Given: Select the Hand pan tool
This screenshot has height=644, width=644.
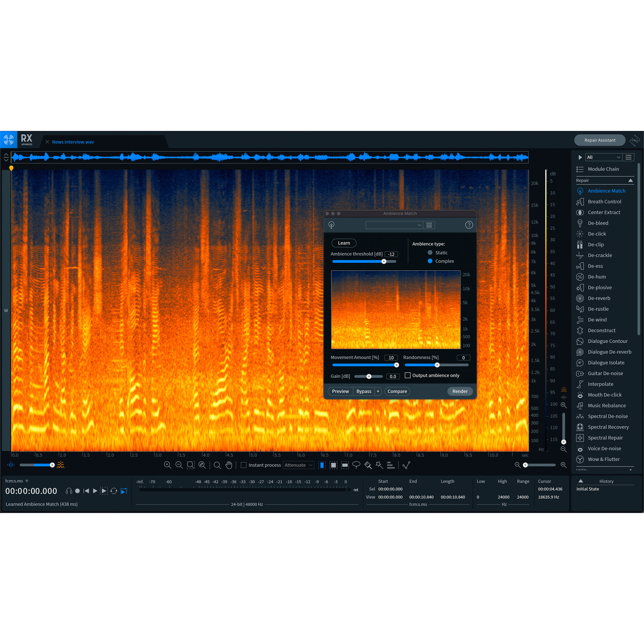Looking at the screenshot, I should pyautogui.click(x=229, y=465).
